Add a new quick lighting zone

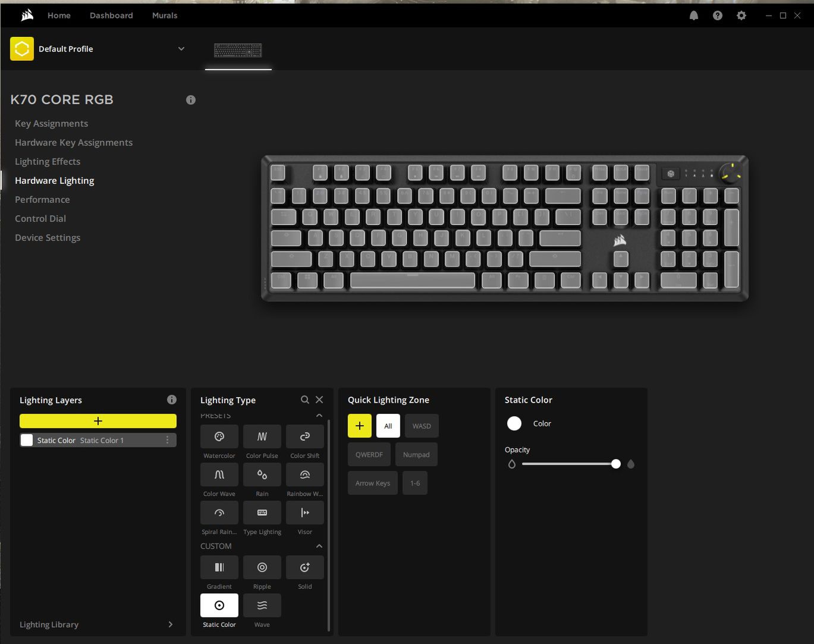coord(360,426)
